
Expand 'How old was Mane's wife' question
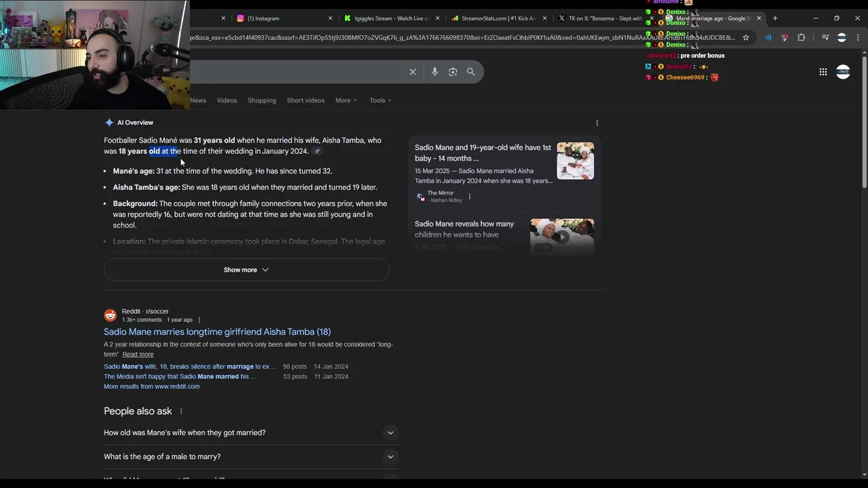[x=251, y=432]
